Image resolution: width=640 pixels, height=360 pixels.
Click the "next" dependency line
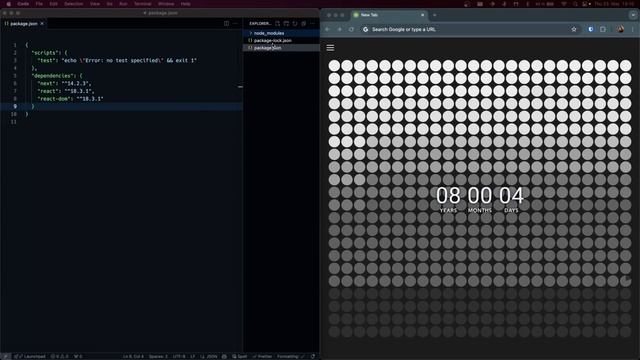(x=65, y=83)
